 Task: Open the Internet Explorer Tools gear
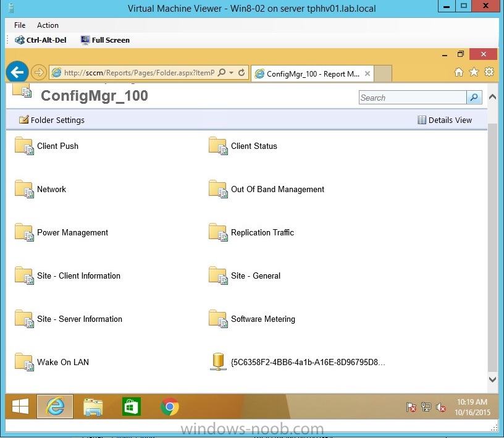pyautogui.click(x=489, y=72)
